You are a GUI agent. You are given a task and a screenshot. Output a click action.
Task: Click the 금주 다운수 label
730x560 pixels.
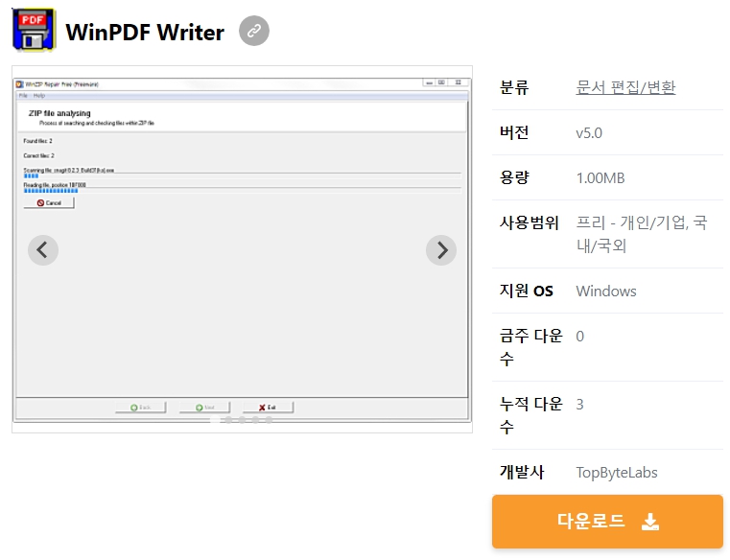(531, 347)
